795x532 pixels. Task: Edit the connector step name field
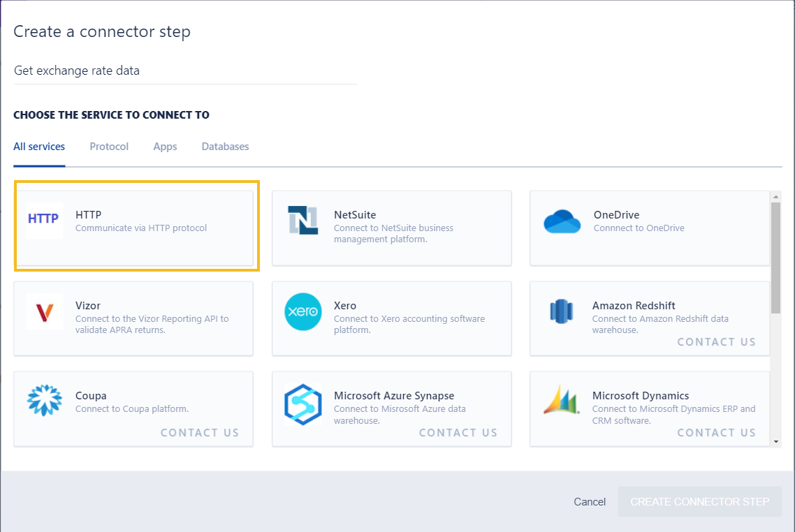[x=184, y=71]
